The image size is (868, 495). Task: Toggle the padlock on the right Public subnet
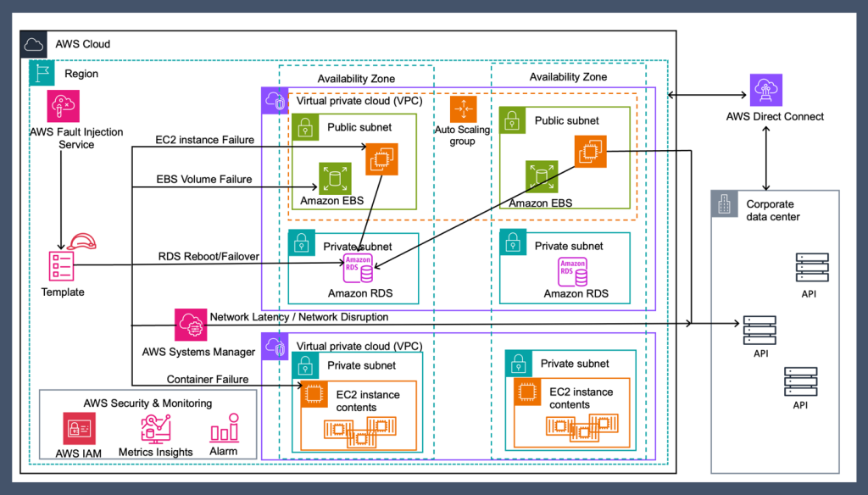tap(512, 120)
